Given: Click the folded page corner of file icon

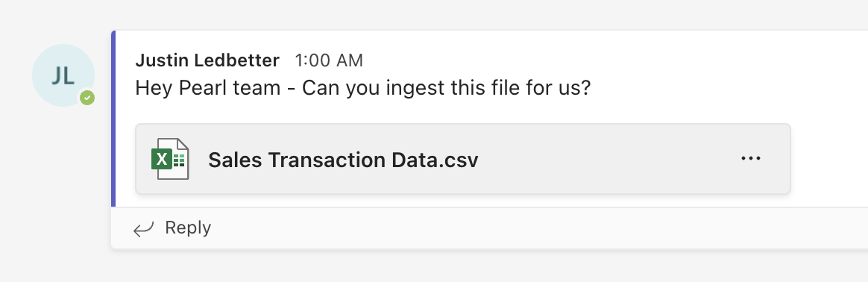Looking at the screenshot, I should pyautogui.click(x=183, y=145).
